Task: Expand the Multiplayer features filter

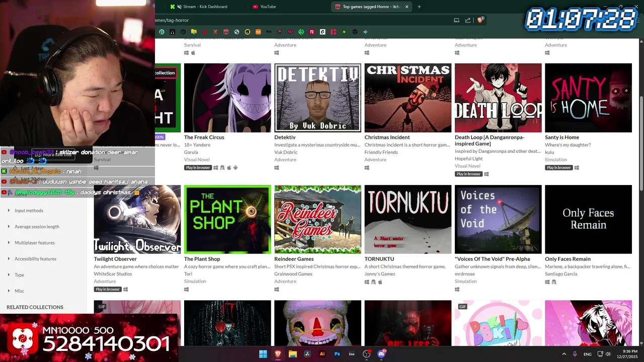Action: pos(35,243)
